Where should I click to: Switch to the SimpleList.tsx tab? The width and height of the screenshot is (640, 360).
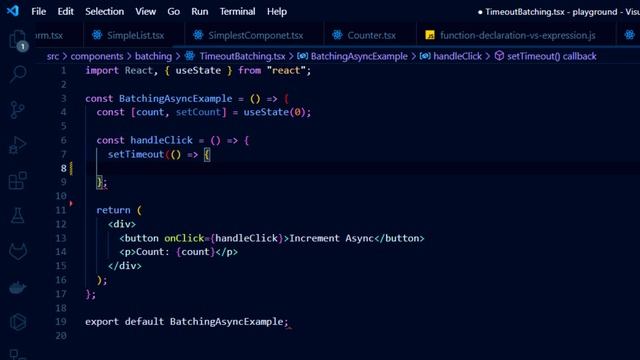pos(134,35)
